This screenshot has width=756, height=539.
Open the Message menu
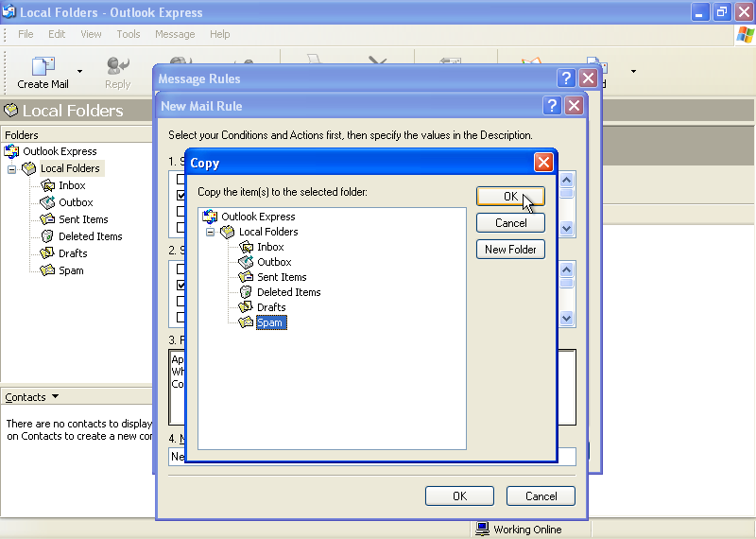click(x=175, y=34)
